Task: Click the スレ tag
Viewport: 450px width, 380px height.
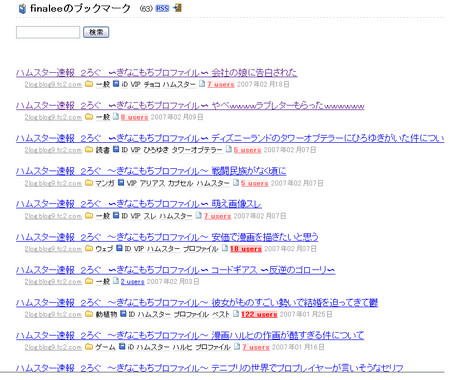Action: click(x=150, y=216)
